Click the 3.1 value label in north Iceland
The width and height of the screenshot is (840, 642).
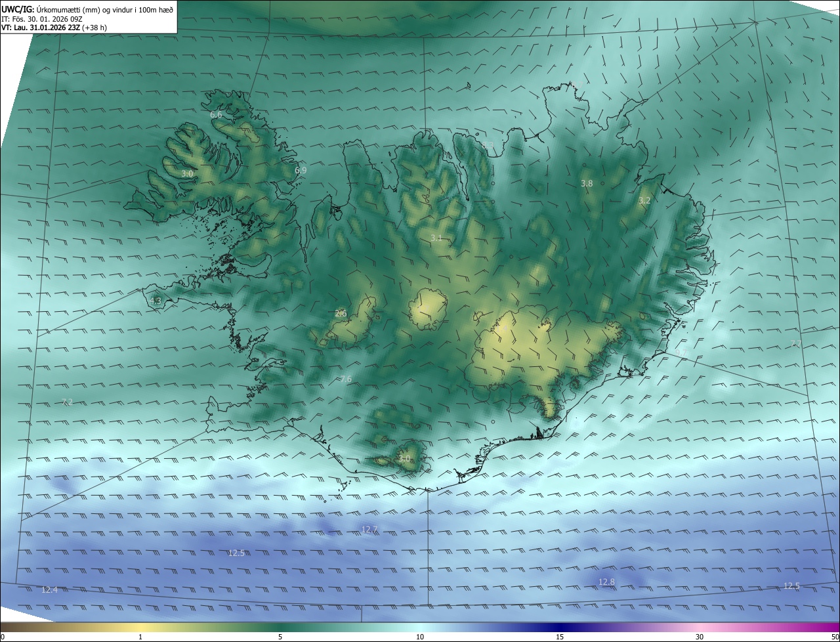pyautogui.click(x=436, y=238)
